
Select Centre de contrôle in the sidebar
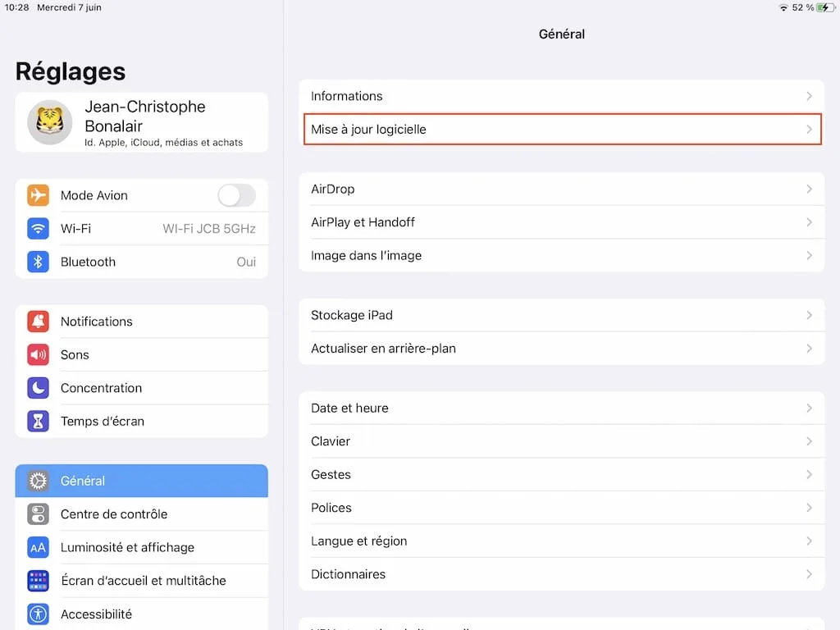pyautogui.click(x=141, y=514)
